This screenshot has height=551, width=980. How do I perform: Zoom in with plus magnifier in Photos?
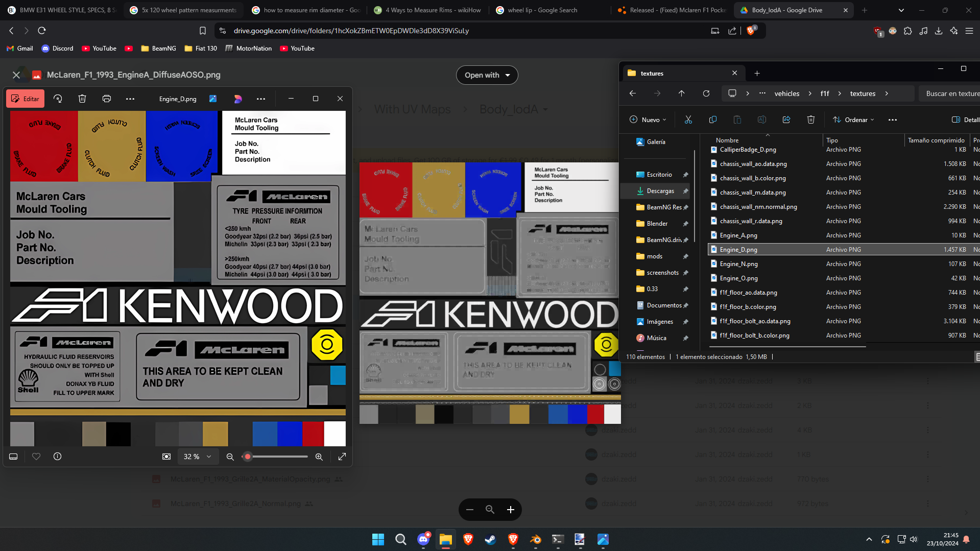[x=319, y=457]
